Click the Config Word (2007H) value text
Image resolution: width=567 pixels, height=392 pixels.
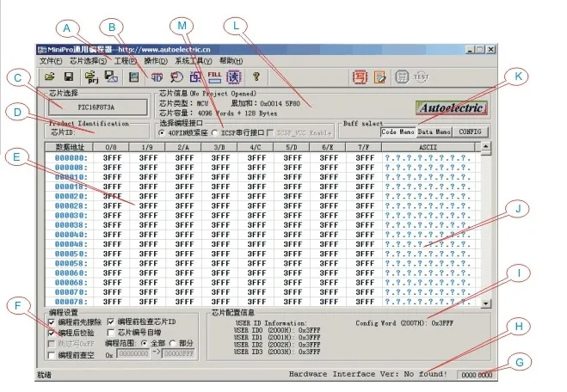point(404,323)
